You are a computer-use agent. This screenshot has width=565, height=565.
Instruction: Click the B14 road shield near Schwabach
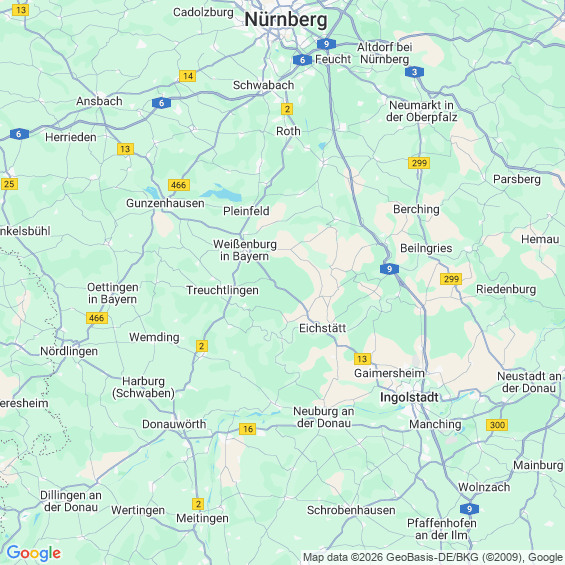pyautogui.click(x=187, y=76)
